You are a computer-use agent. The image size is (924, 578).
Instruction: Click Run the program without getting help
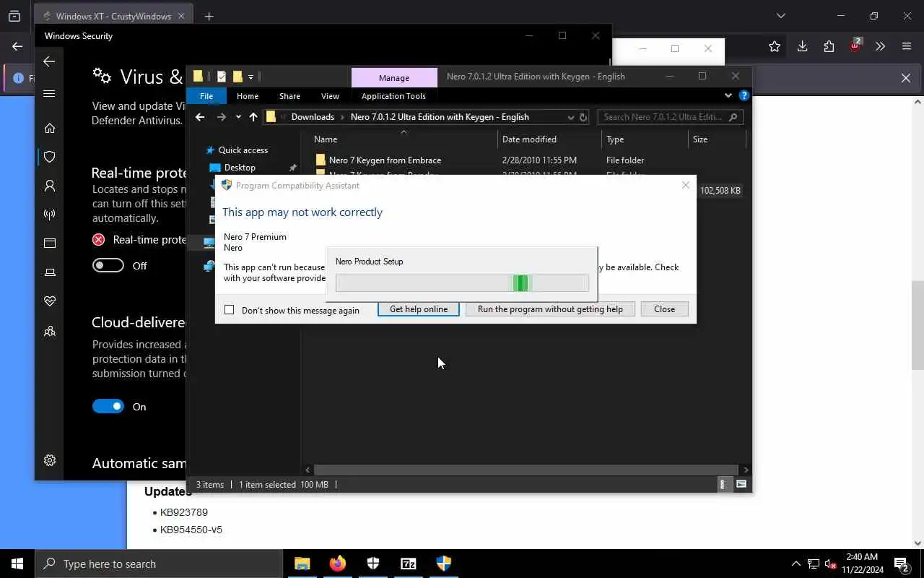tap(550, 309)
